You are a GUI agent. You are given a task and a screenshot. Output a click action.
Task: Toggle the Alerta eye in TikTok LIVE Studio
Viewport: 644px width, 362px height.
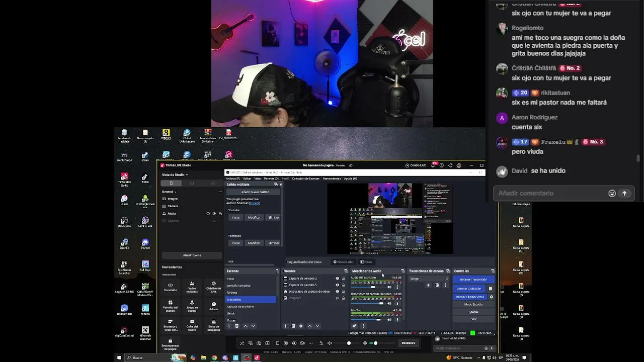(x=214, y=214)
